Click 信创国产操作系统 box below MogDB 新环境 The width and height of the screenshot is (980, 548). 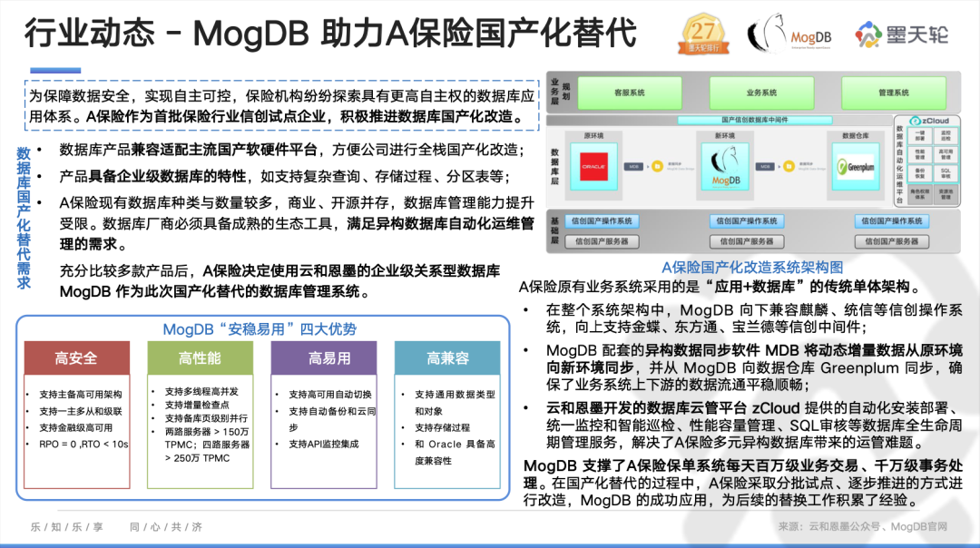click(x=747, y=221)
